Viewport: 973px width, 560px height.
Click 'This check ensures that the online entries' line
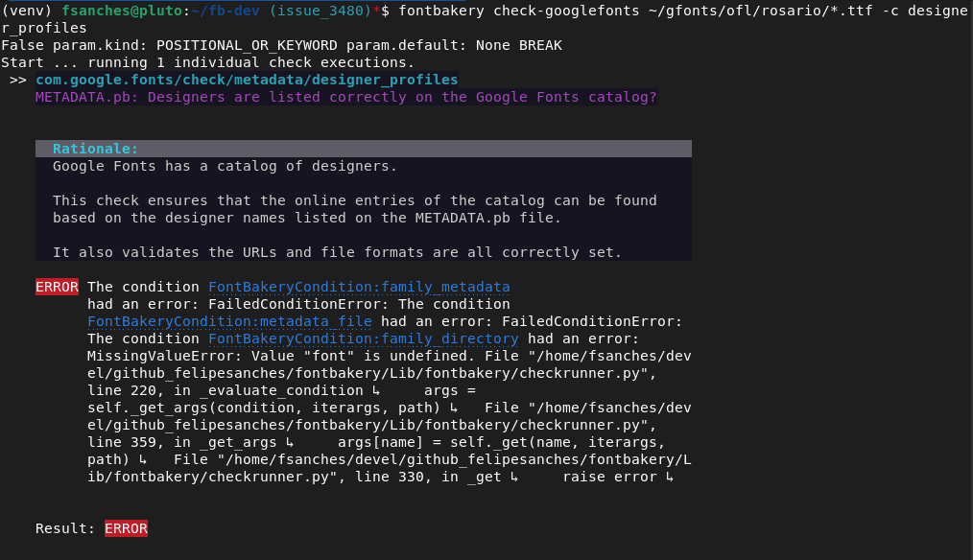pos(354,201)
